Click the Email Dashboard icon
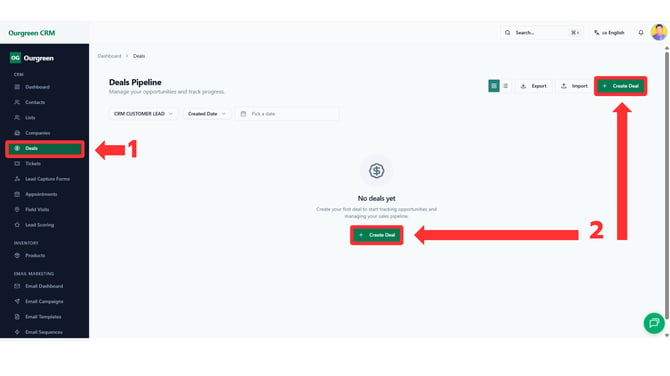 click(x=17, y=286)
